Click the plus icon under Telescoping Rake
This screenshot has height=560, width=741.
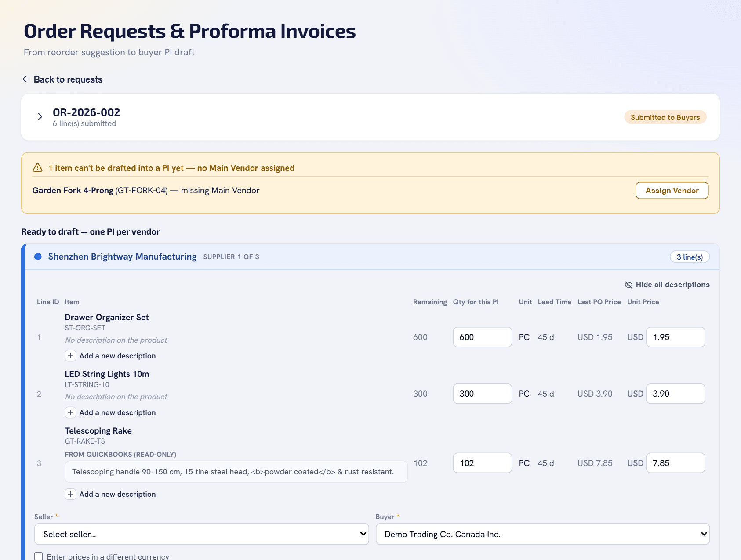pyautogui.click(x=70, y=494)
